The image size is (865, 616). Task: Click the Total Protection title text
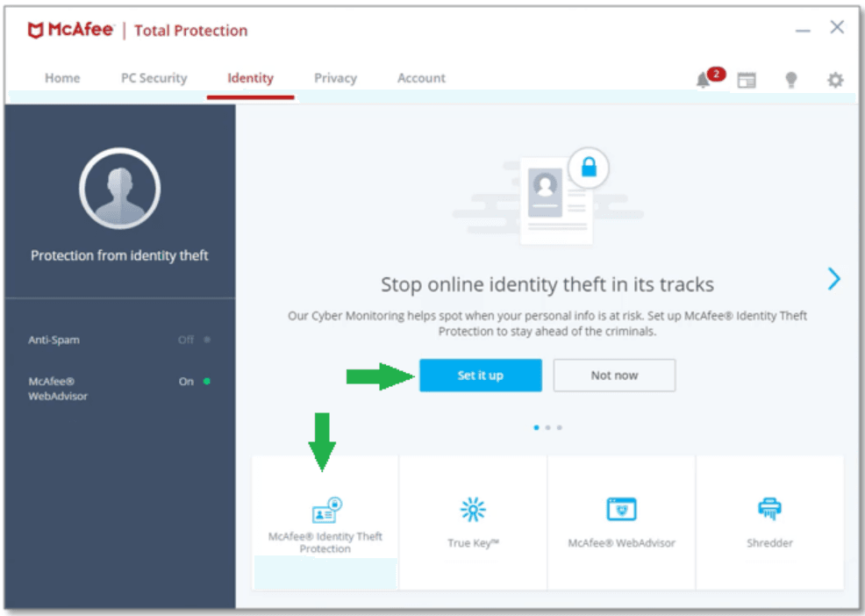click(191, 31)
